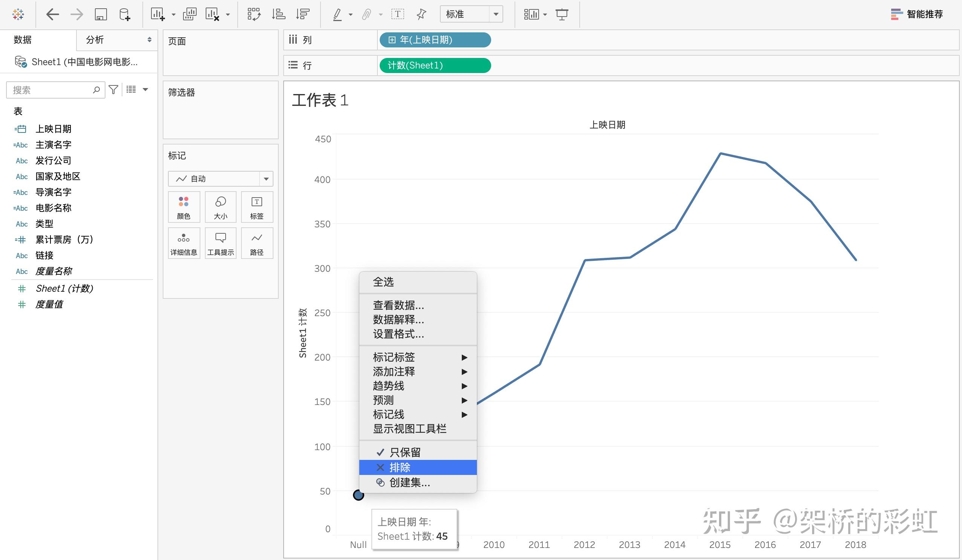
Task: Select 只保留 (keep only) in the context menu
Action: point(405,452)
